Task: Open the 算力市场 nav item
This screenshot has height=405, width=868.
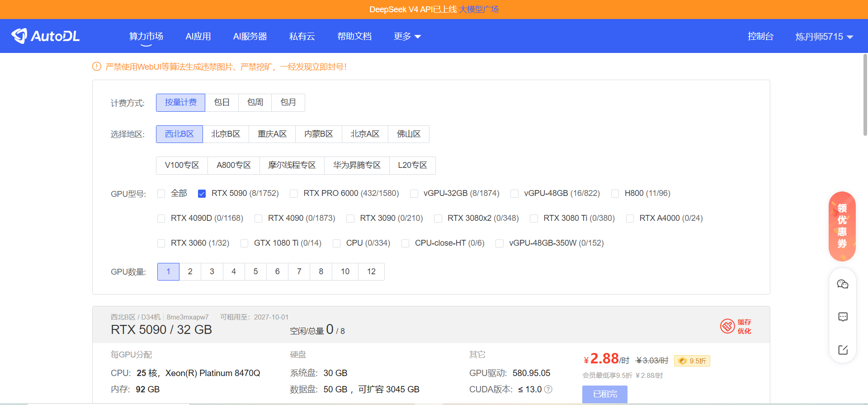Action: [x=146, y=36]
